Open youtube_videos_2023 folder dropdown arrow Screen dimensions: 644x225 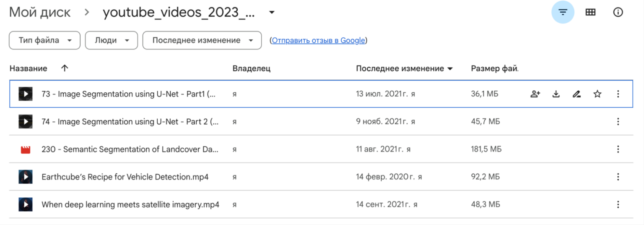pyautogui.click(x=272, y=13)
